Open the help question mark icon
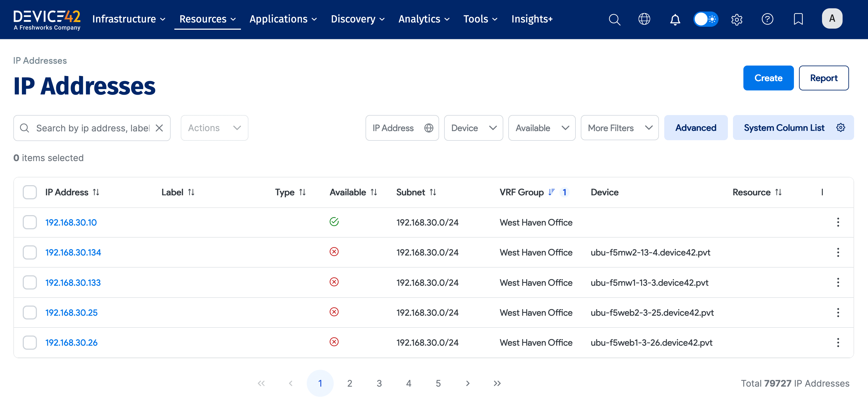Screen dimensions: 868x419 767,19
